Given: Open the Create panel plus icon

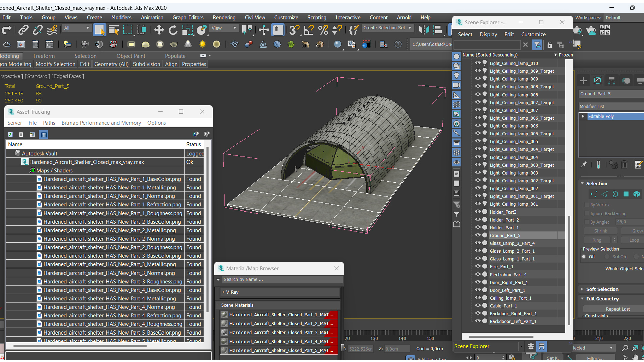Looking at the screenshot, I should coord(583,81).
